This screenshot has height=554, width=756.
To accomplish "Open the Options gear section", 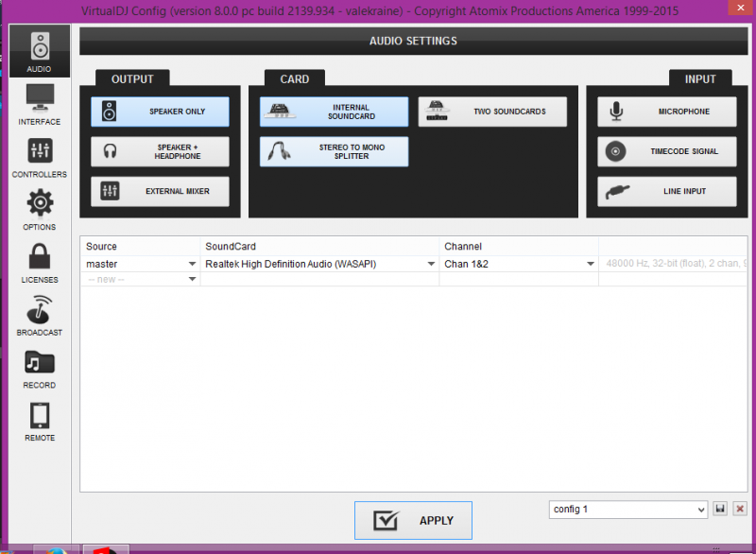I will click(40, 210).
